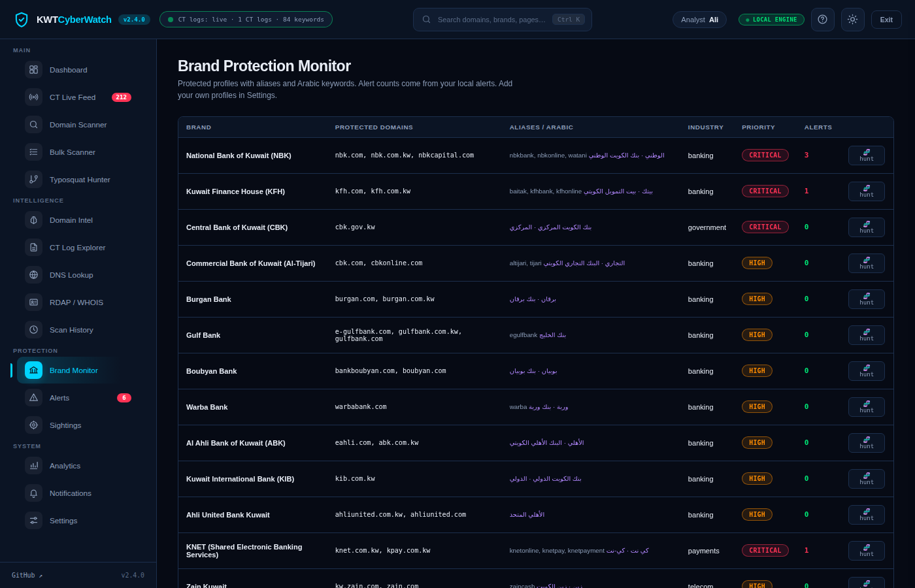Click hunt for Al Ahli Bank of Kuwait
This screenshot has width=915, height=588.
pos(866,443)
